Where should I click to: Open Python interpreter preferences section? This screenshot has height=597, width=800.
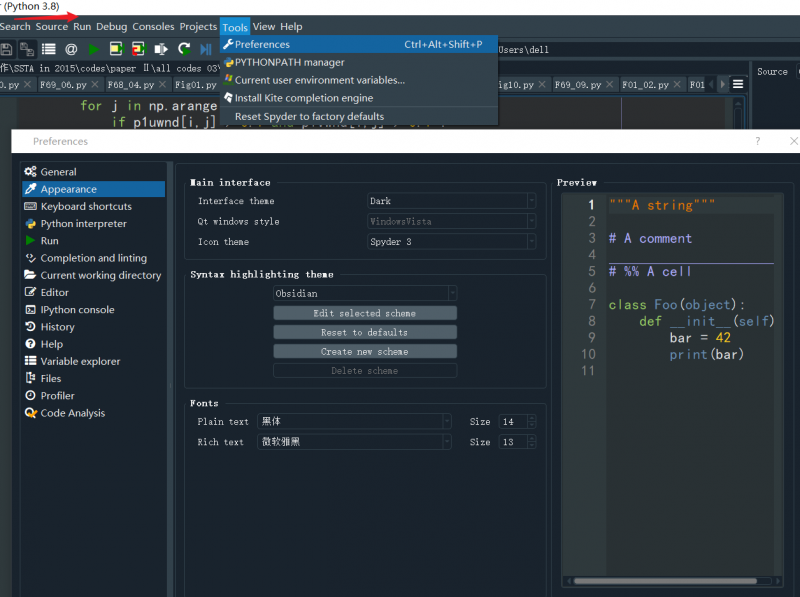coord(83,224)
